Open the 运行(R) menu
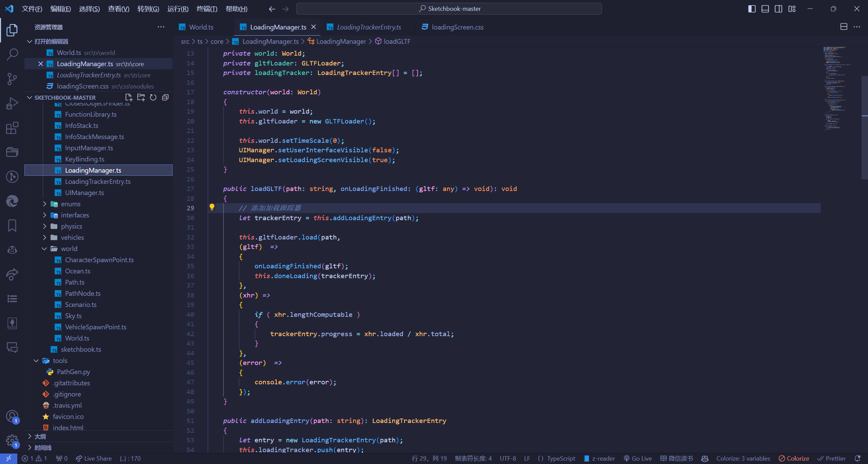Viewport: 868px width, 464px height. click(x=177, y=9)
